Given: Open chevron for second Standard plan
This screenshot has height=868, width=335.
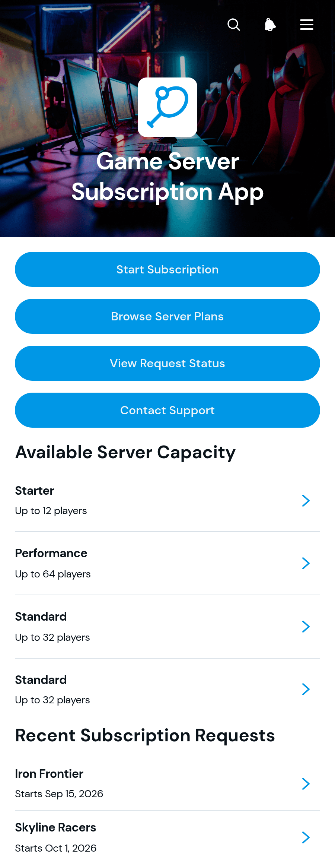Looking at the screenshot, I should (x=306, y=689).
